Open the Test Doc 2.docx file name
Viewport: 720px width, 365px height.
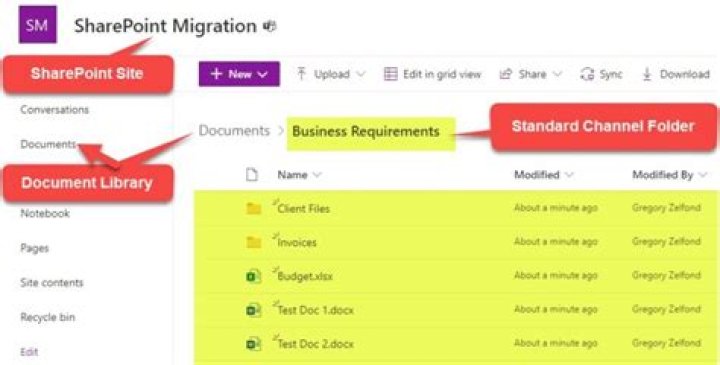tap(315, 343)
